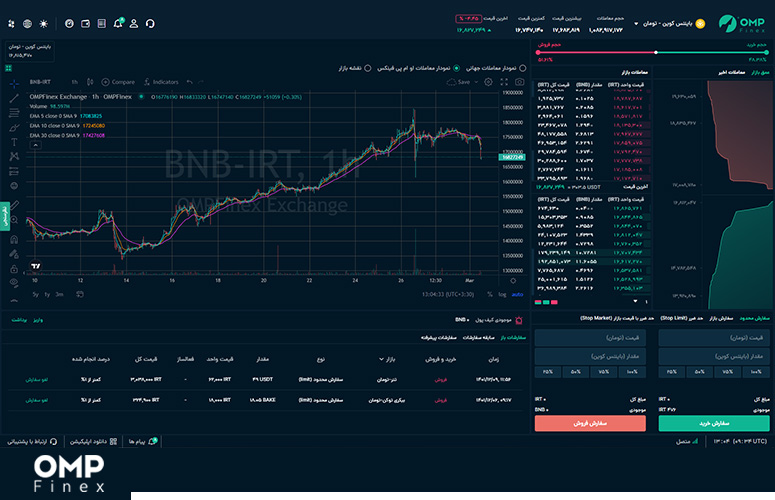This screenshot has height=500, width=775.
Task: Select the 1y time range
Action: coord(47,294)
